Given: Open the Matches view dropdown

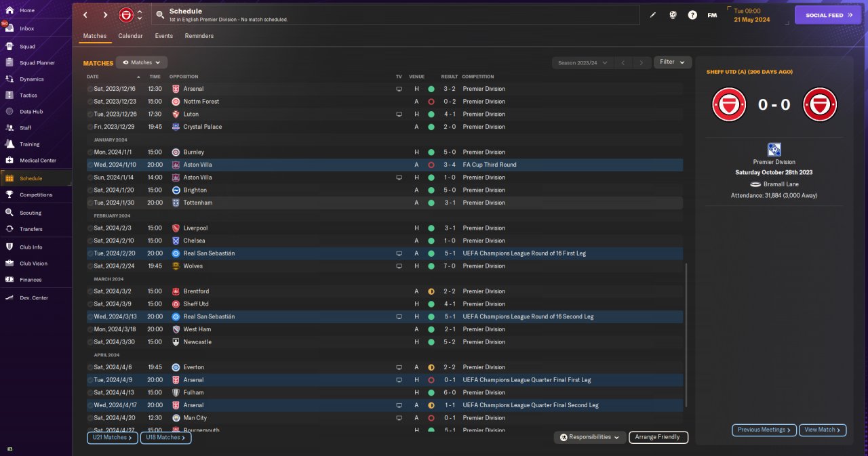Looking at the screenshot, I should [x=142, y=62].
